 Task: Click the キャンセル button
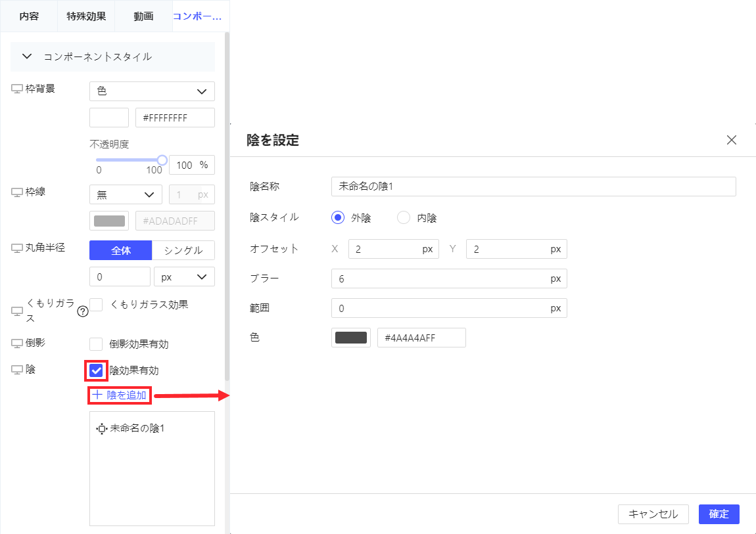pyautogui.click(x=653, y=514)
